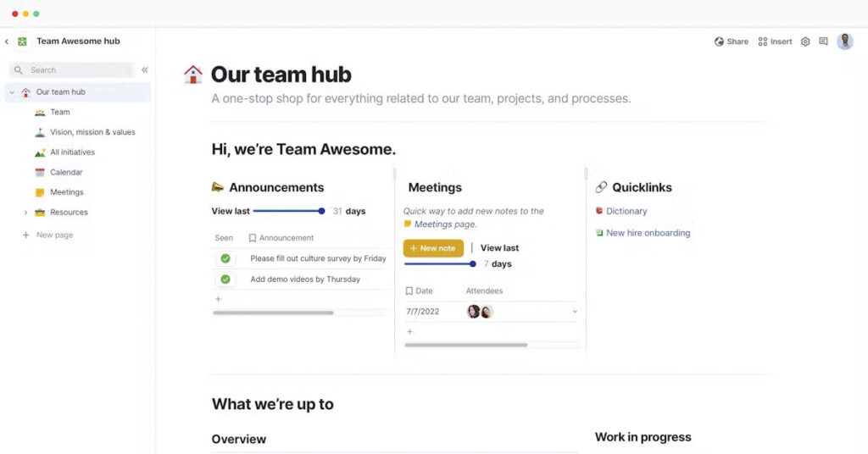Go back using the left arrow beside Team Awesome hub
The width and height of the screenshot is (868, 454).
pyautogui.click(x=7, y=42)
